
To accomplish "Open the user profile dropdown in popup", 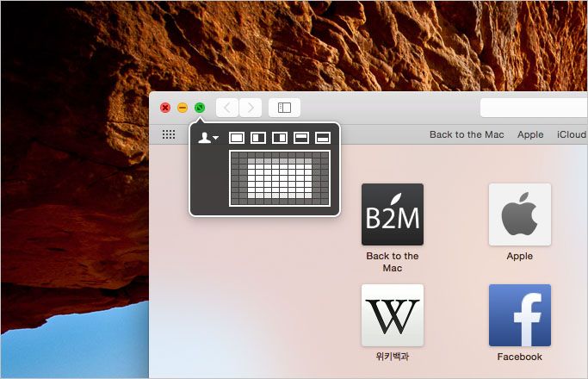I will [207, 138].
